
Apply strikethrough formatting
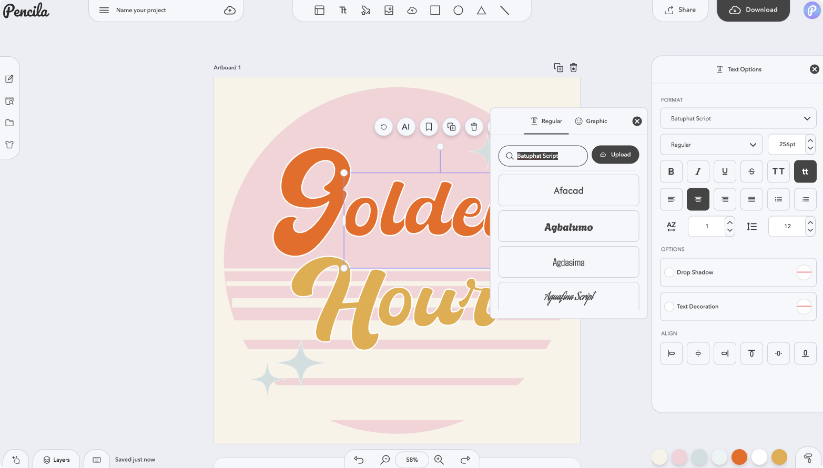pos(752,171)
